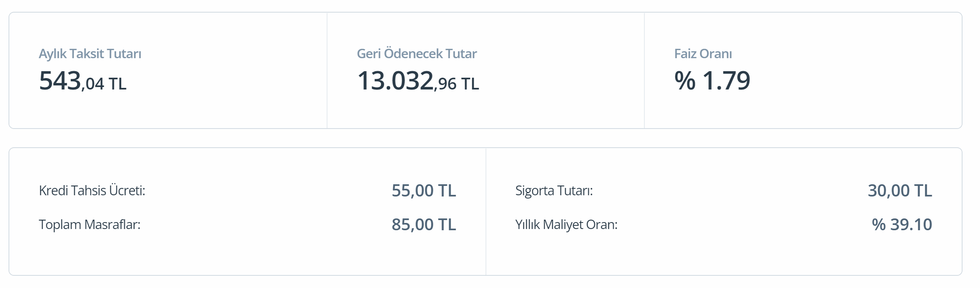Select the 85,00 TL total expenses value
The width and height of the screenshot is (980, 288).
coord(424,224)
